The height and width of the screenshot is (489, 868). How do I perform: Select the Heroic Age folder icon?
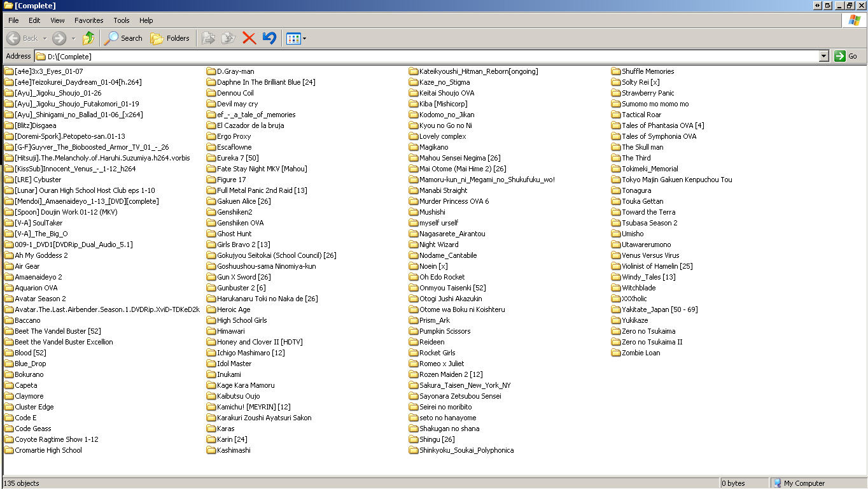pyautogui.click(x=211, y=309)
